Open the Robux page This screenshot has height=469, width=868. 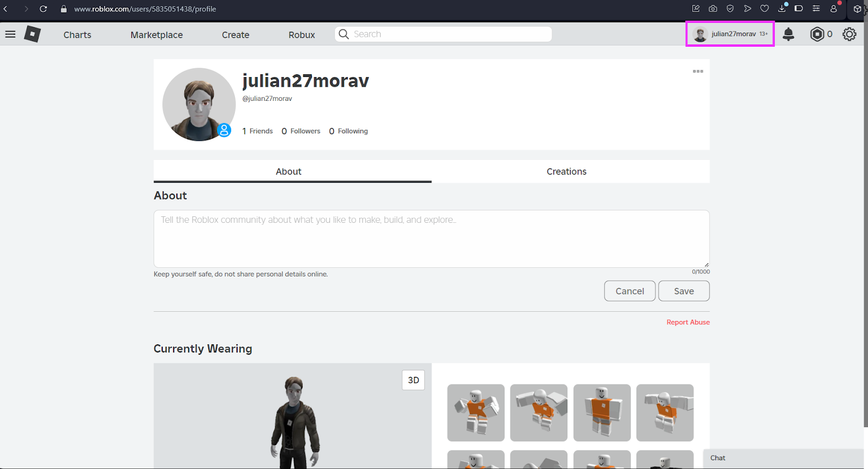(x=302, y=35)
